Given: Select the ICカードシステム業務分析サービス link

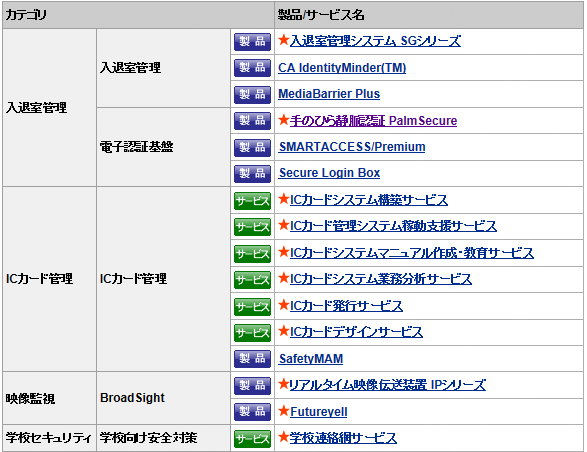Looking at the screenshot, I should pyautogui.click(x=381, y=279).
